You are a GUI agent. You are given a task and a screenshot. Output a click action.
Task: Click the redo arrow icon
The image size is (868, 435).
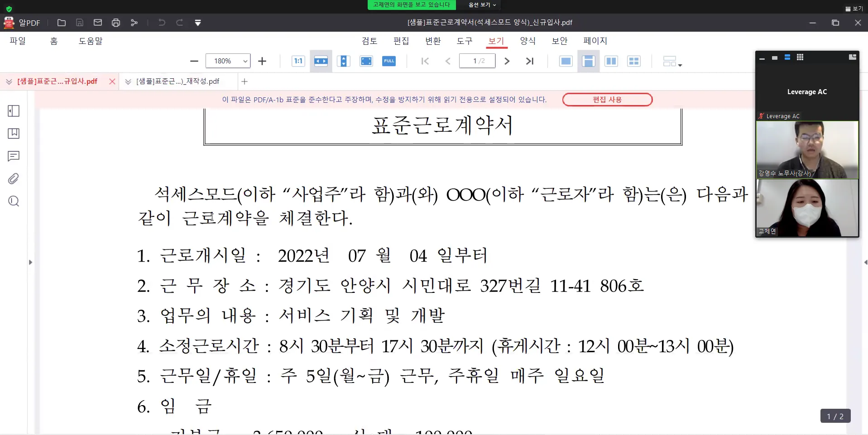click(x=180, y=23)
